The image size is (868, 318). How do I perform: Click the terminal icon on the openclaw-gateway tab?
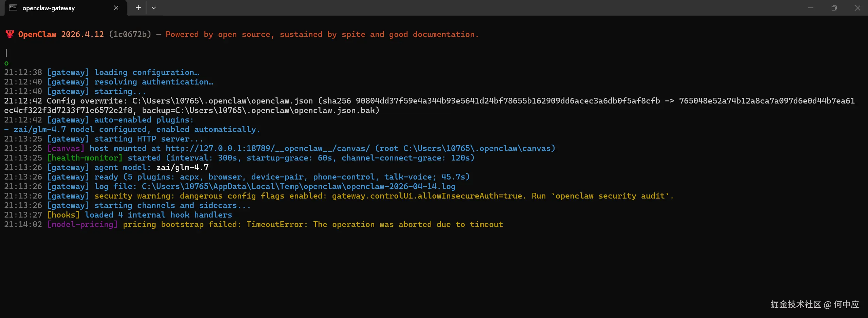13,8
